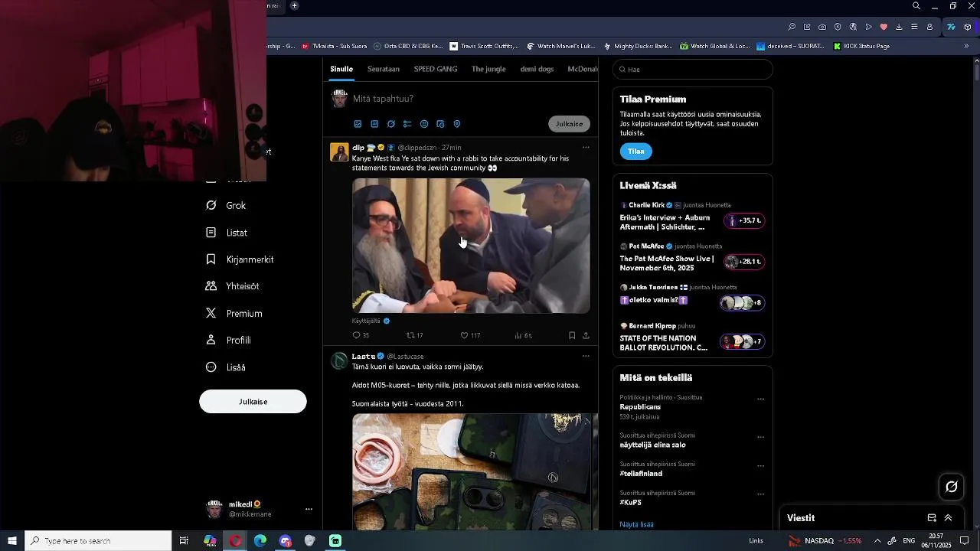This screenshot has height=551, width=980.
Task: Open The Pat McAfee Show Live
Action: click(x=692, y=258)
